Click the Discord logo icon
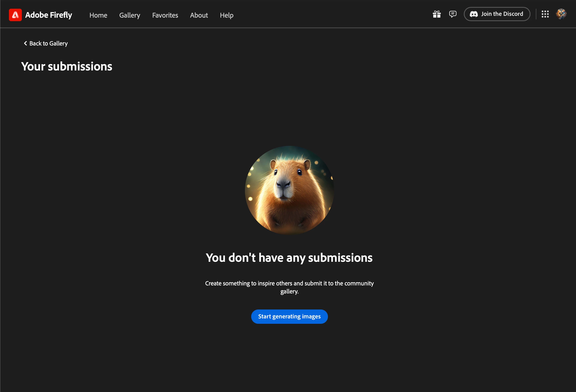Viewport: 576px width, 392px height. point(474,14)
